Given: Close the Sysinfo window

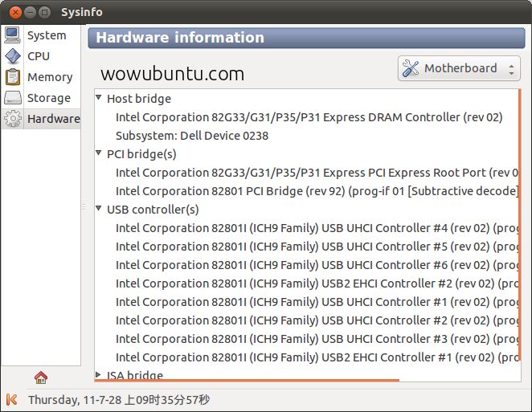Looking at the screenshot, I should 15,13.
